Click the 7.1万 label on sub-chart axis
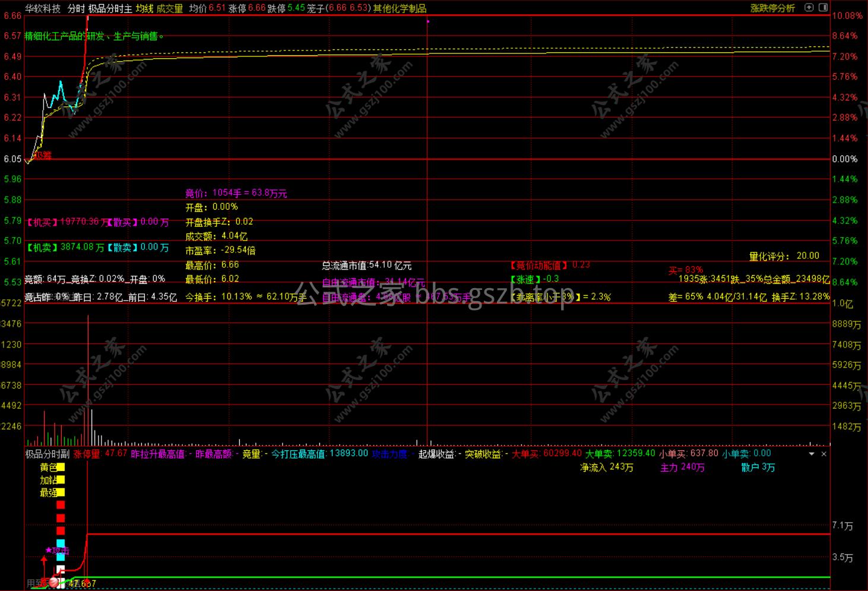Viewport: 868px width, 591px height. (x=843, y=526)
